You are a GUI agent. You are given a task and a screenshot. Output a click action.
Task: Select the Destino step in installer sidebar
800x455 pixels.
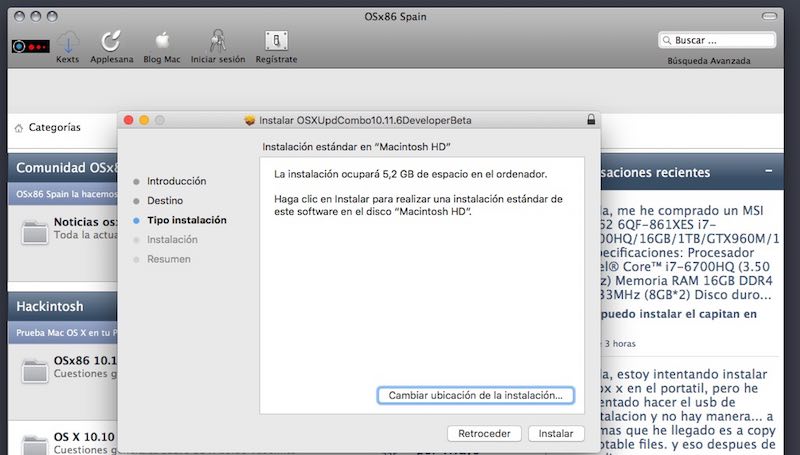coord(165,200)
